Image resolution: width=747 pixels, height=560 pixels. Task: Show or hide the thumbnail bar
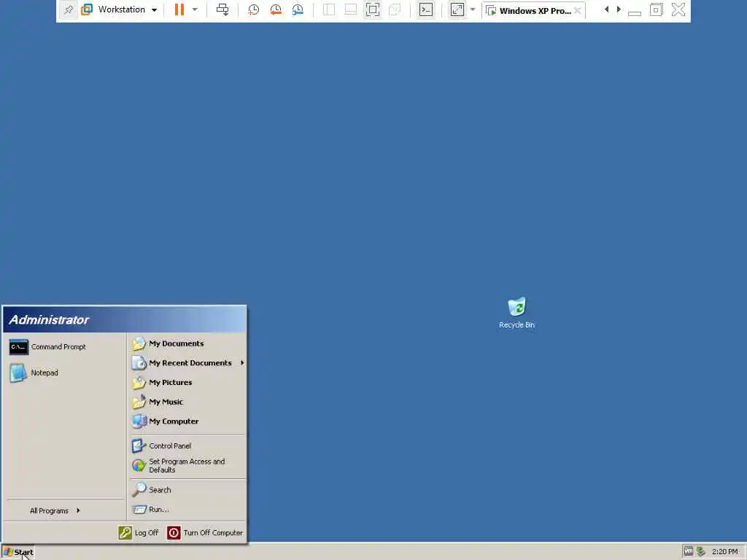pos(351,9)
